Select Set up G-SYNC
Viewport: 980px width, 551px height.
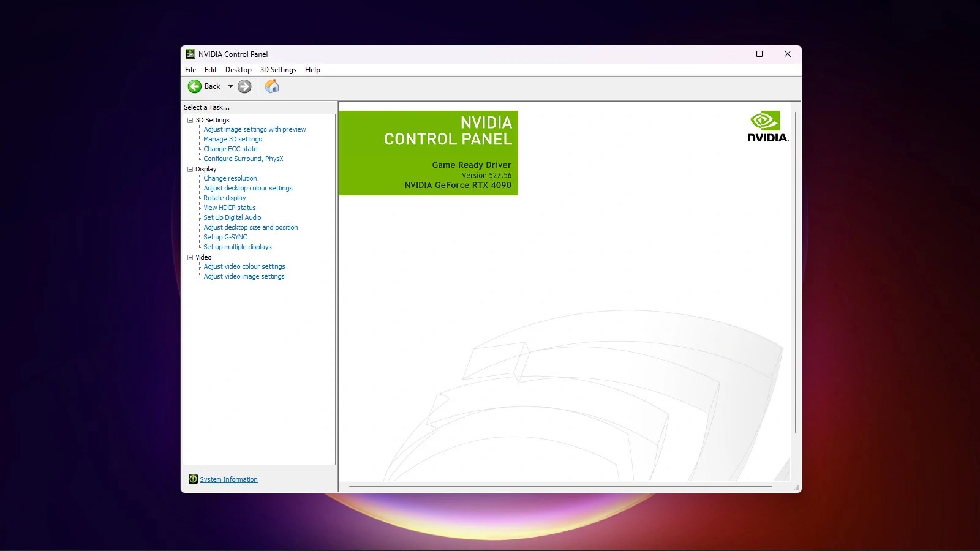[225, 237]
